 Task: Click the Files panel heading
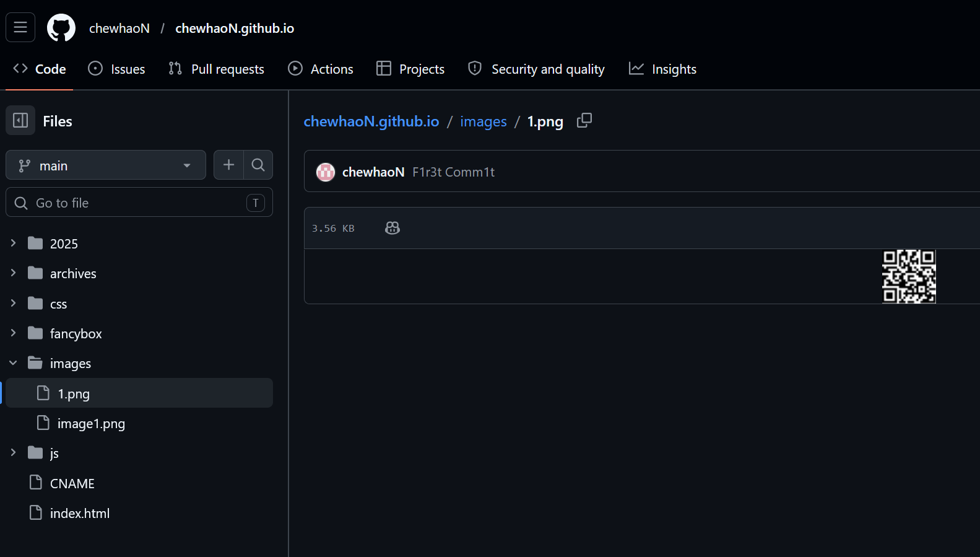(x=58, y=121)
